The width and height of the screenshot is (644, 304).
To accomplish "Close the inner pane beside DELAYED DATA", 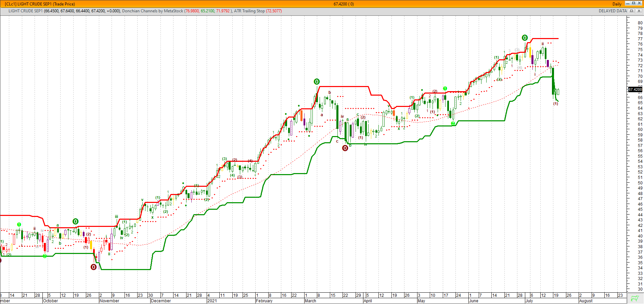I will click(639, 11).
